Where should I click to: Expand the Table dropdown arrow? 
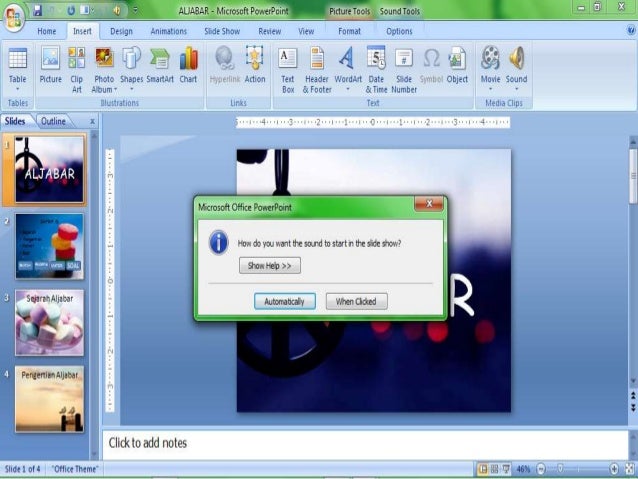(x=17, y=89)
